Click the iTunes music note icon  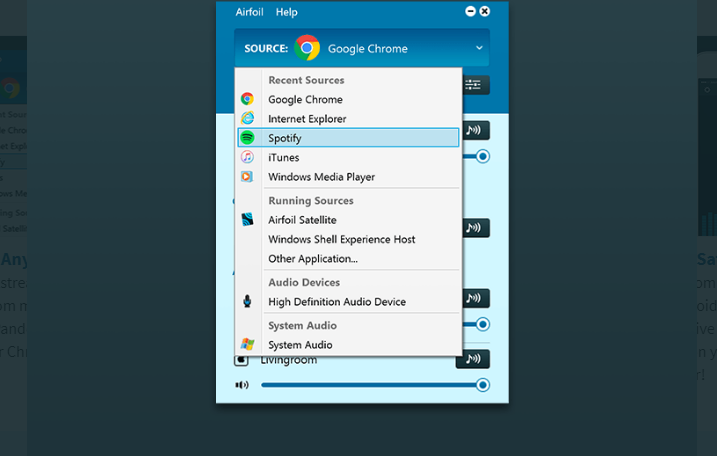click(x=247, y=157)
